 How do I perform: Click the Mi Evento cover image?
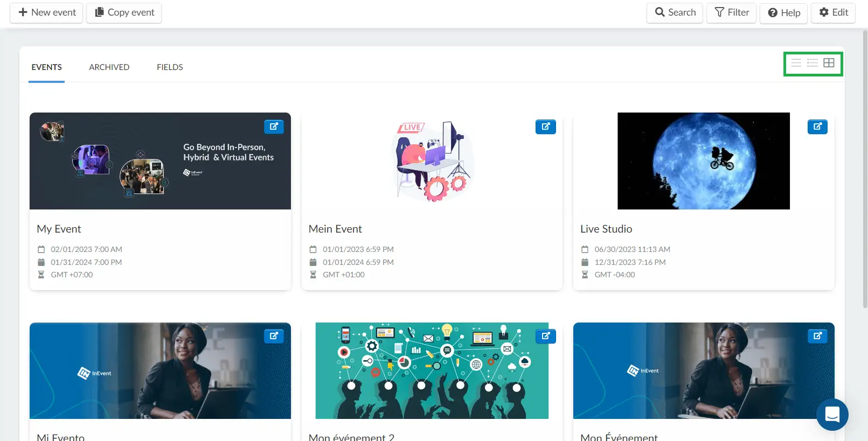(160, 370)
